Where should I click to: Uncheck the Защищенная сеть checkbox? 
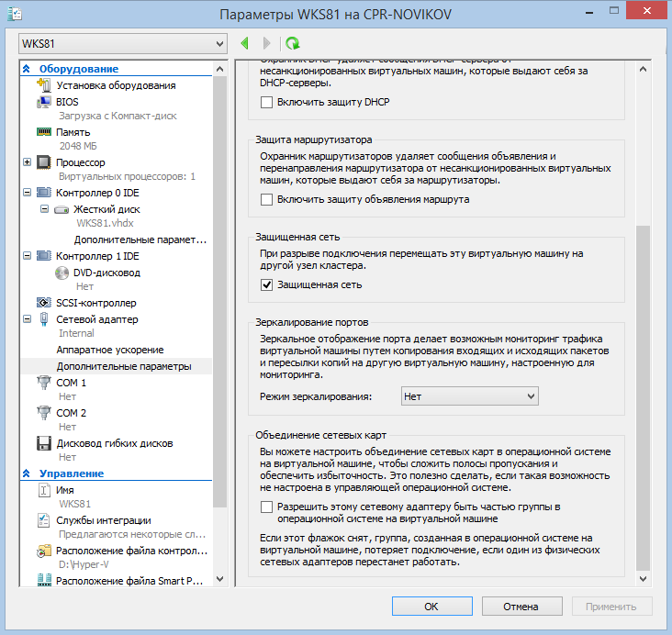[x=267, y=284]
